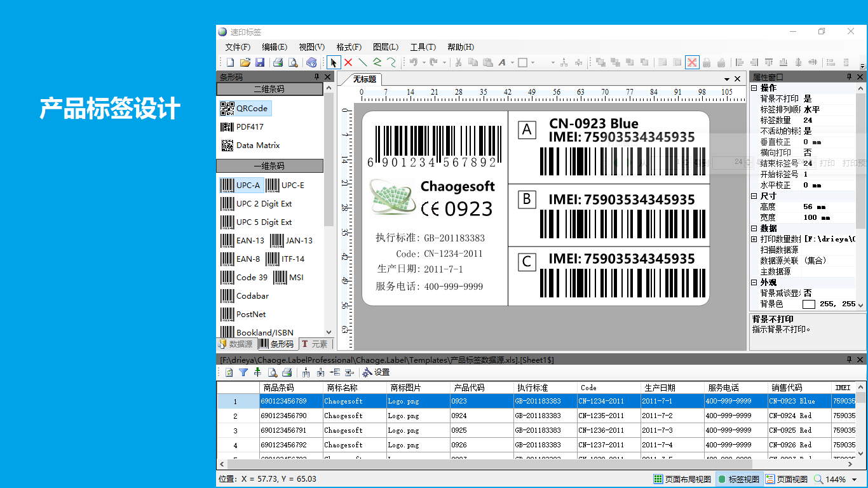Viewport: 868px width, 488px height.
Task: Click the align bottom edges icon
Action: click(x=783, y=62)
